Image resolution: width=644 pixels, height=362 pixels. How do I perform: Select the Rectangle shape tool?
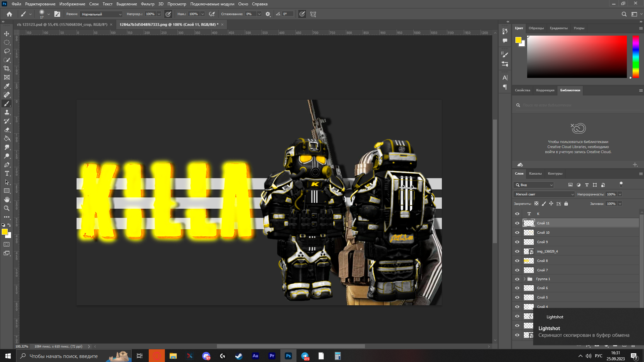pyautogui.click(x=7, y=191)
